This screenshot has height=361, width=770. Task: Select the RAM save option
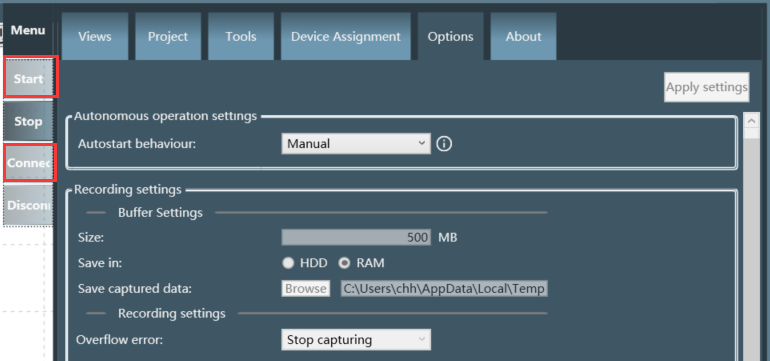pos(345,263)
